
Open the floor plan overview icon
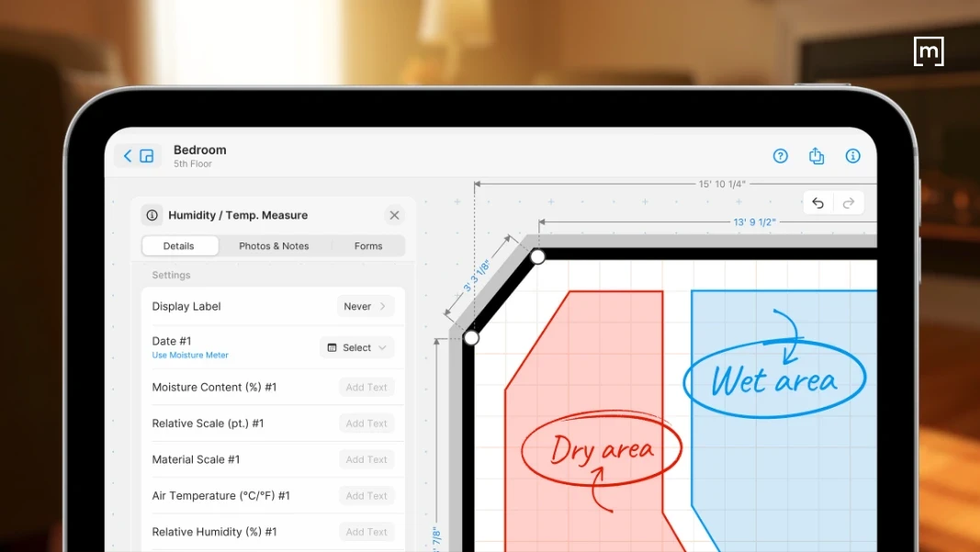147,155
